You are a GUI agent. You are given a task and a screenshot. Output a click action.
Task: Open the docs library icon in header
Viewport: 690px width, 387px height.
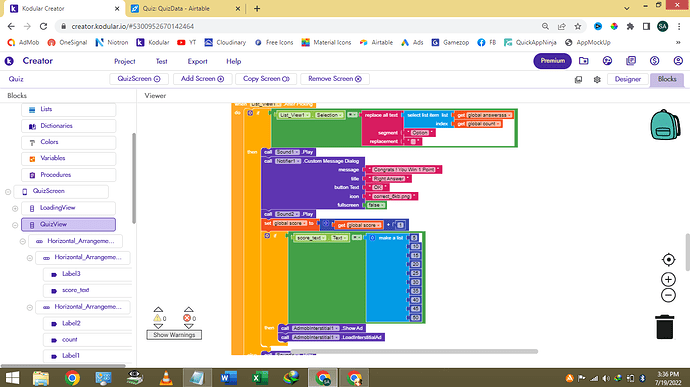[x=631, y=61]
